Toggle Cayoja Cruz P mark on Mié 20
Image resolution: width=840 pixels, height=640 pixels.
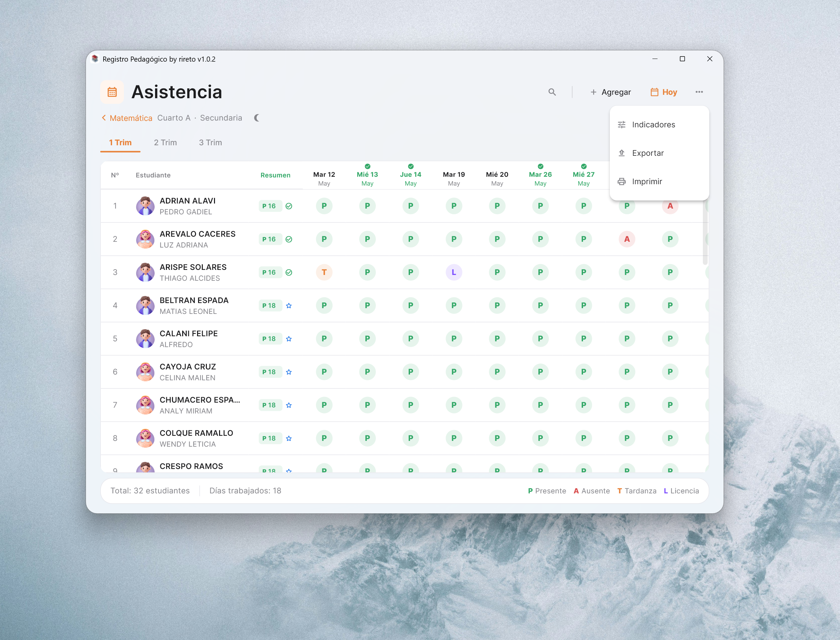tap(497, 372)
